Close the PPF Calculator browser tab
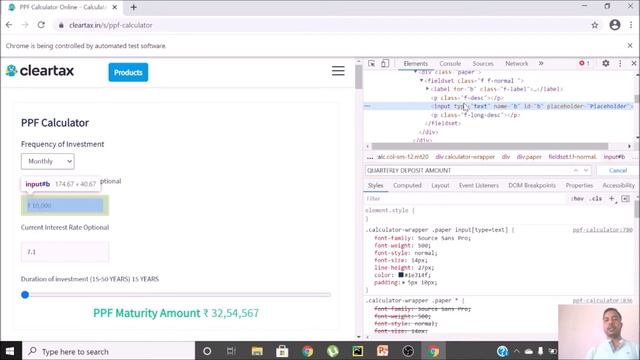The width and height of the screenshot is (640, 360). tap(115, 7)
